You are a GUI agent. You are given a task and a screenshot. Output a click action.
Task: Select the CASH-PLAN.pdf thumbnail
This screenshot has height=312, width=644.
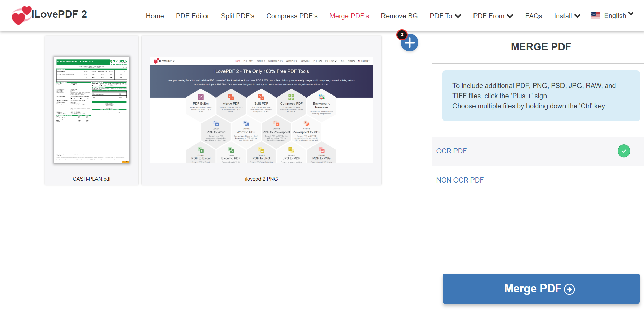(92, 110)
